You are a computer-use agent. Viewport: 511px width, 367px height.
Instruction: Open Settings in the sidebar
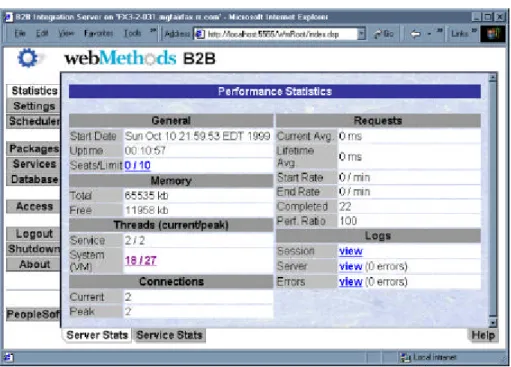pos(34,106)
